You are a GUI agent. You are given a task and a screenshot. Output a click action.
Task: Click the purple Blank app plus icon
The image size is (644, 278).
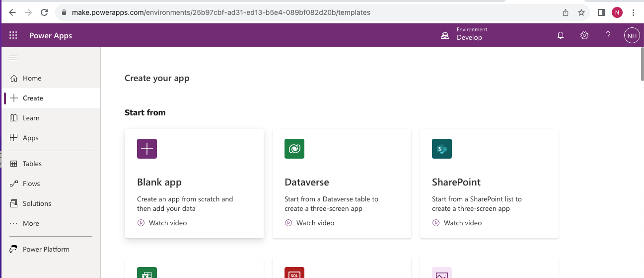point(147,149)
